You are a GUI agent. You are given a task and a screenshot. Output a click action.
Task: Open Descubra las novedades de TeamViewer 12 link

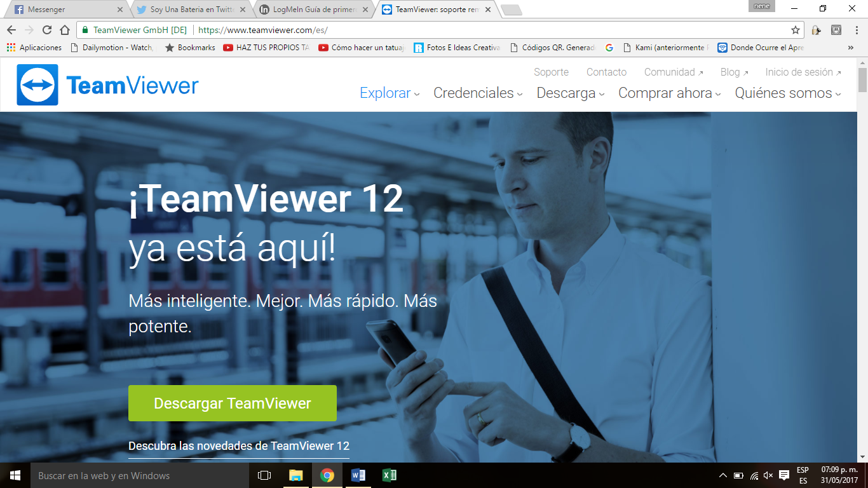238,446
